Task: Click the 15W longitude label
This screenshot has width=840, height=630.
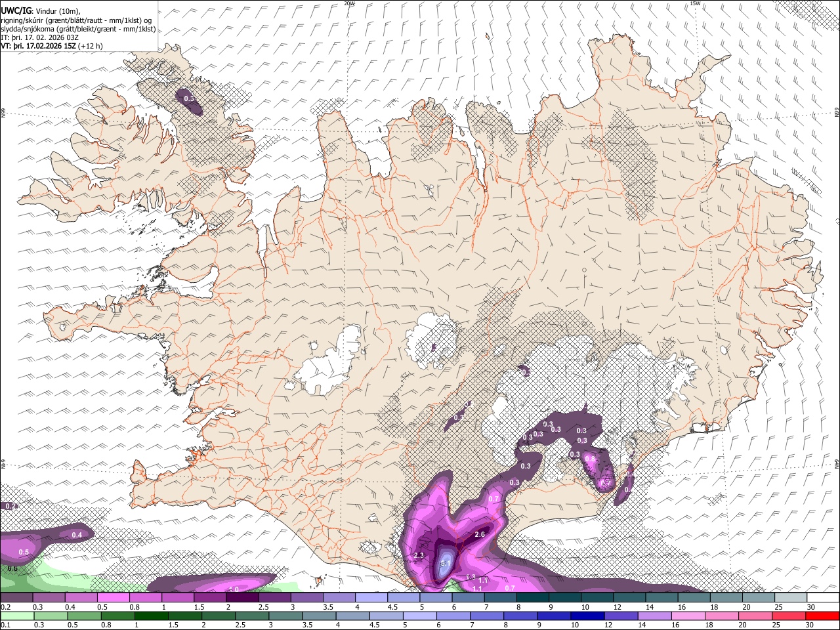Action: pyautogui.click(x=695, y=3)
